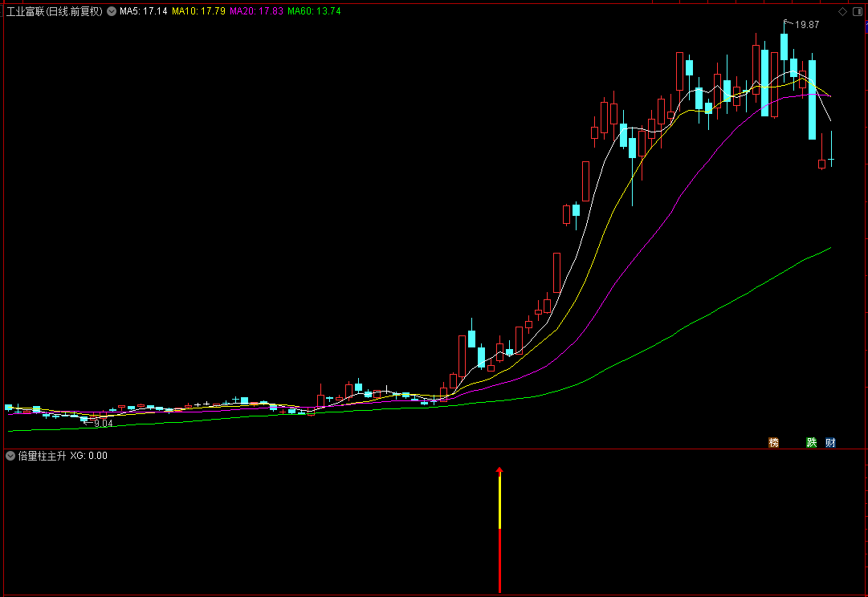The image size is (868, 597).
Task: Click the diamond icon at top right
Action: [x=842, y=11]
